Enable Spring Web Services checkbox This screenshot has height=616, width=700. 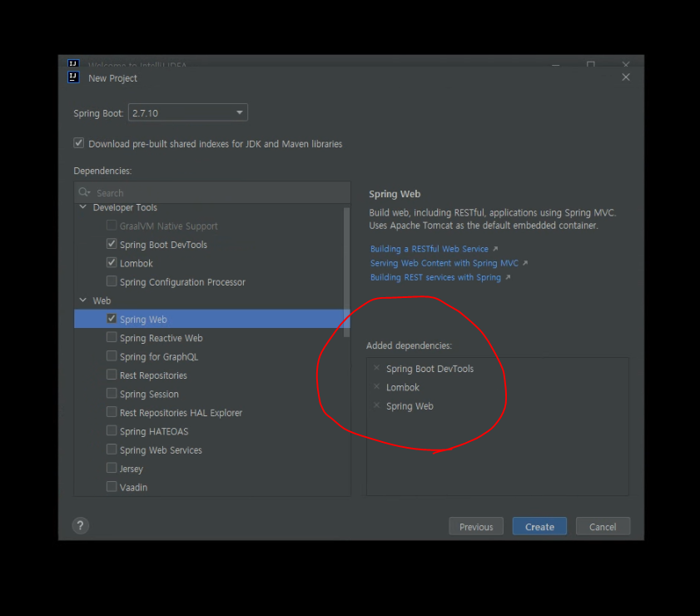click(112, 449)
